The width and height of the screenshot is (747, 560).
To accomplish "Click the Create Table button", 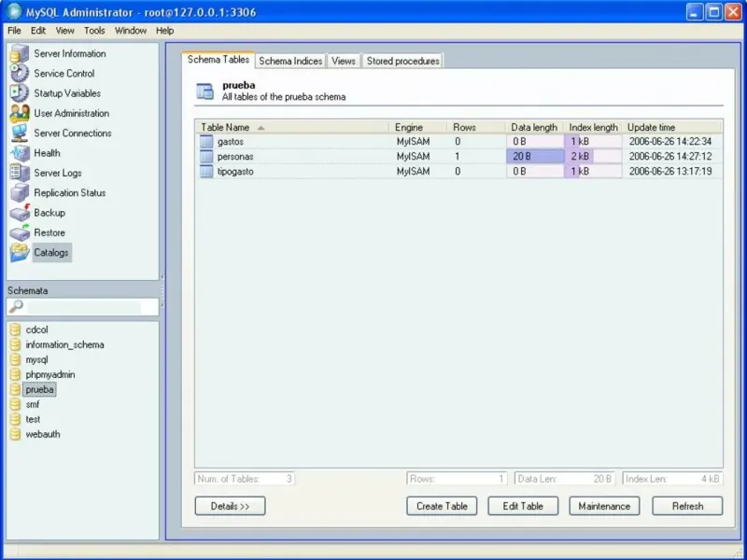I will click(442, 506).
